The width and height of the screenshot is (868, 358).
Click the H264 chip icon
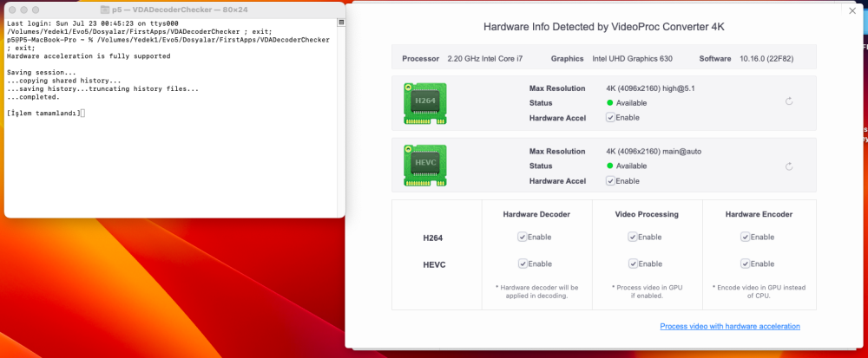point(424,103)
